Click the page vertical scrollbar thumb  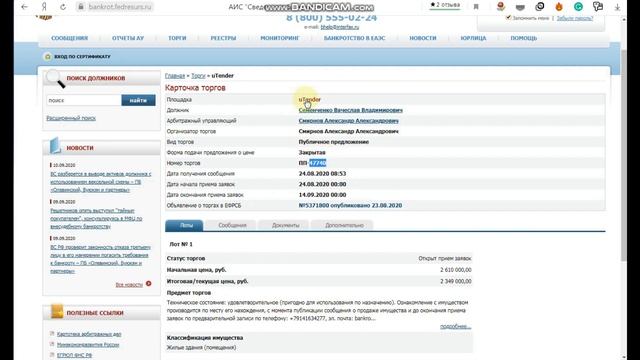(623, 155)
